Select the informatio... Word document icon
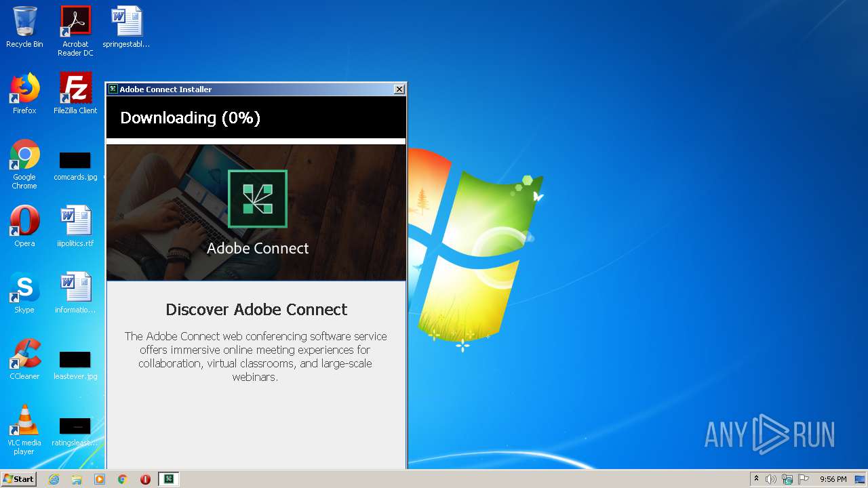Screen dimensions: 868x488 [75, 293]
